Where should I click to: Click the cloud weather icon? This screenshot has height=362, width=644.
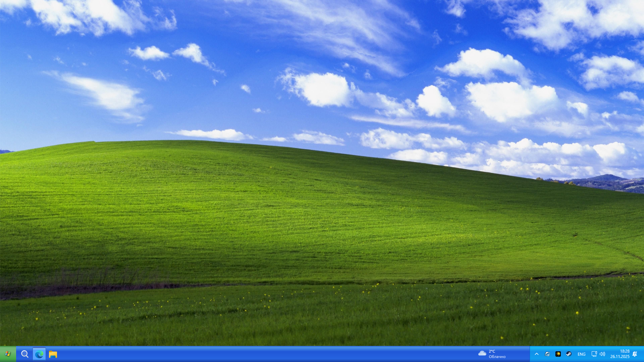tap(482, 353)
